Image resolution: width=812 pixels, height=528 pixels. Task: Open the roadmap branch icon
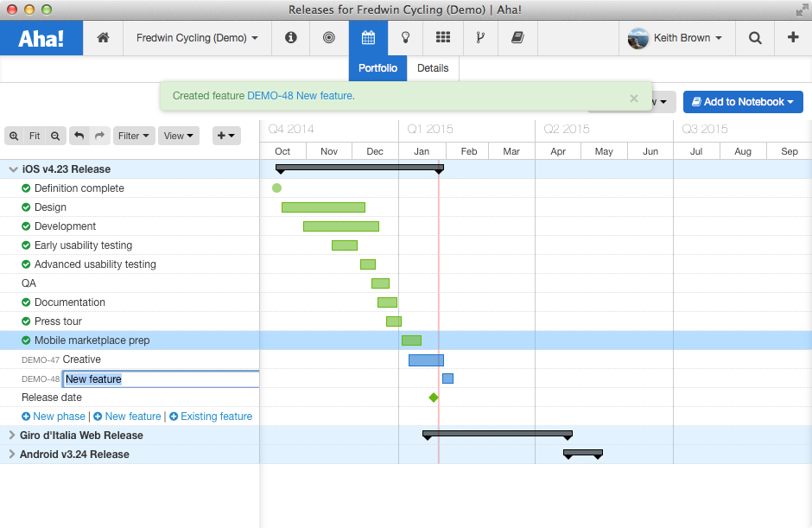(x=480, y=37)
